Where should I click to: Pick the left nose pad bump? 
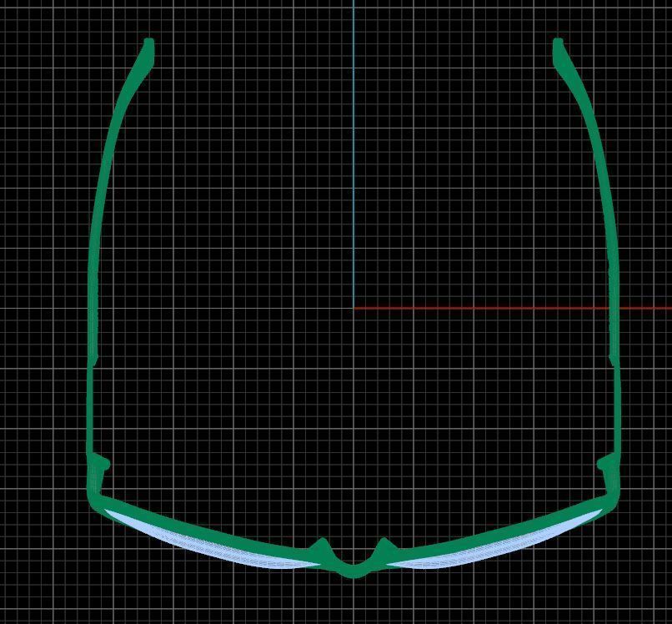tap(322, 546)
